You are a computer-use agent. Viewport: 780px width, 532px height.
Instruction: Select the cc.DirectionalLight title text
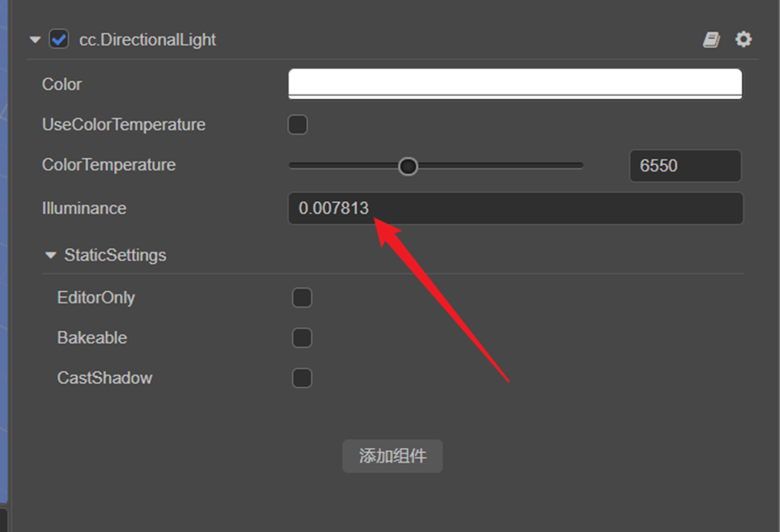coord(148,38)
